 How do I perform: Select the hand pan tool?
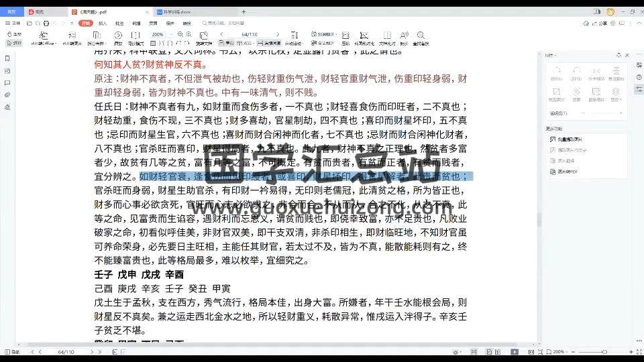tap(15, 34)
